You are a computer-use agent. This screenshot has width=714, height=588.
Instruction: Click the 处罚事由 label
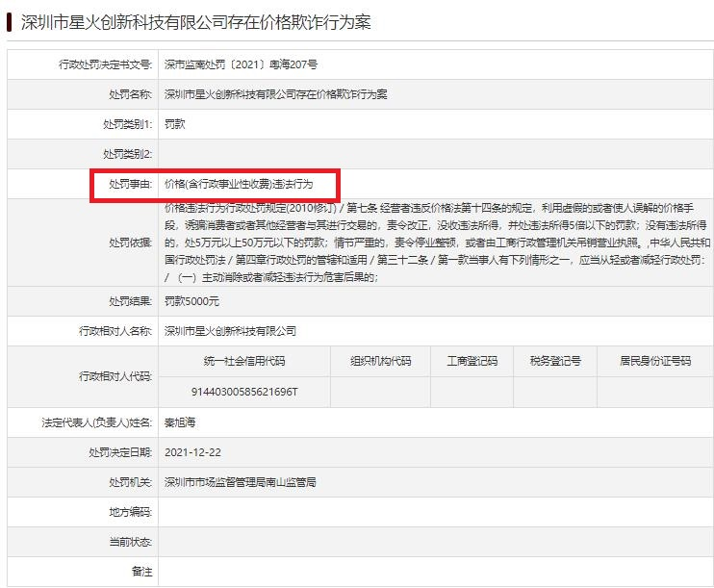(130, 184)
